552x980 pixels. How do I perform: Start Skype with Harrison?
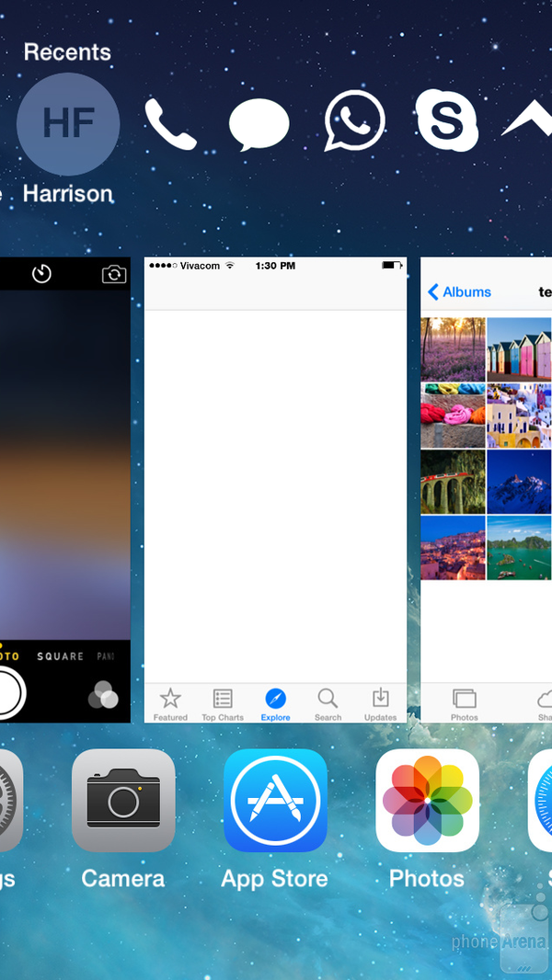pyautogui.click(x=447, y=120)
